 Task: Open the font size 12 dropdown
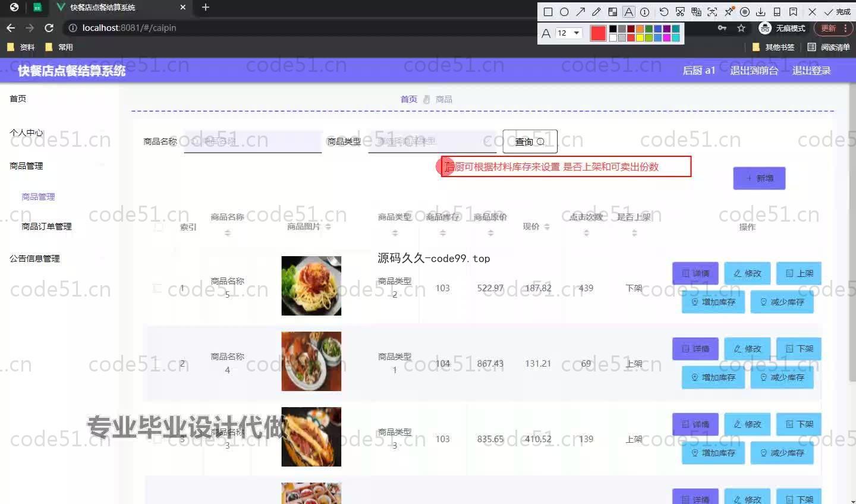pos(568,33)
